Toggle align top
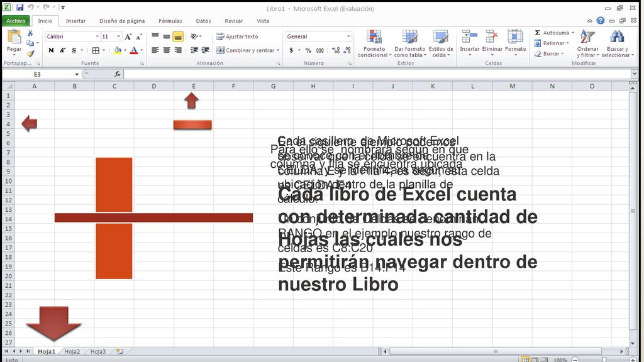The height and width of the screenshot is (362, 644). pos(155,36)
